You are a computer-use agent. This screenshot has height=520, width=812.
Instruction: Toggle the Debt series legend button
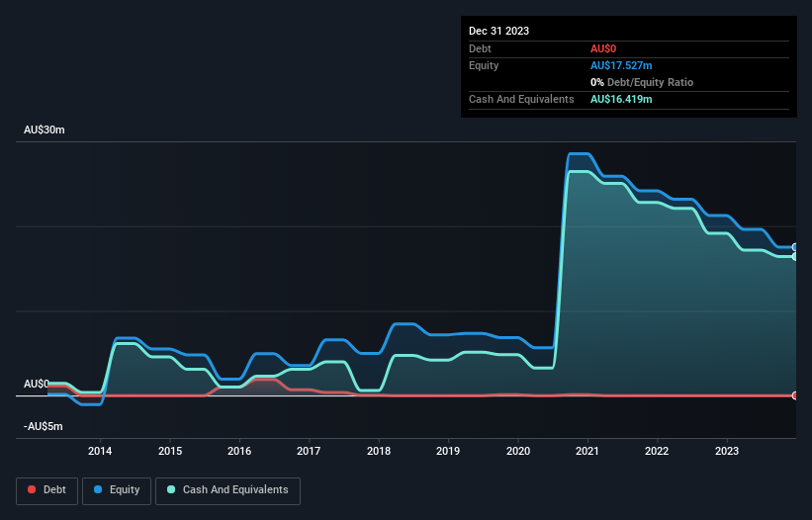tap(47, 491)
